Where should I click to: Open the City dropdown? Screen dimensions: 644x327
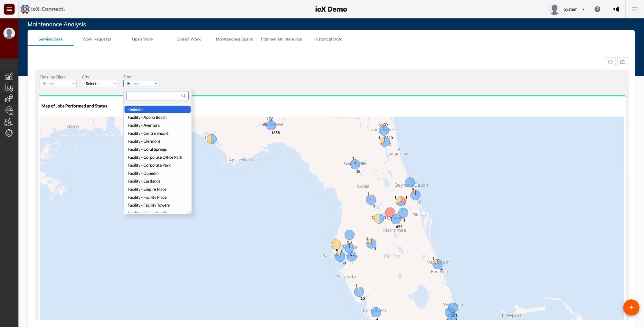[x=100, y=84]
